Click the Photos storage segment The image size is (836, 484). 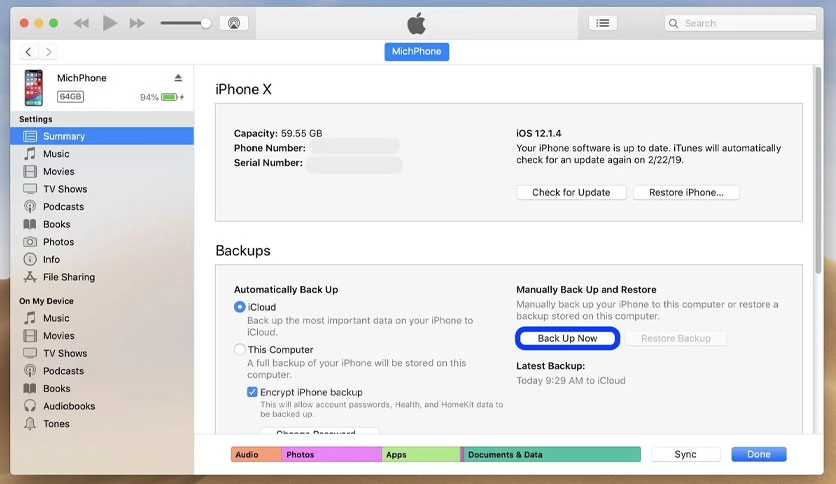click(x=331, y=454)
